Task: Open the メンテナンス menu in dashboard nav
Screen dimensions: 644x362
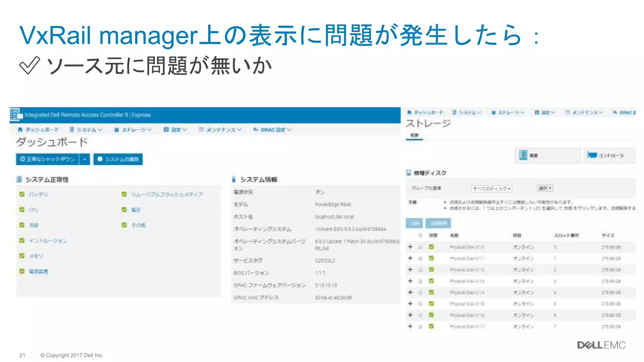Action: click(x=220, y=129)
